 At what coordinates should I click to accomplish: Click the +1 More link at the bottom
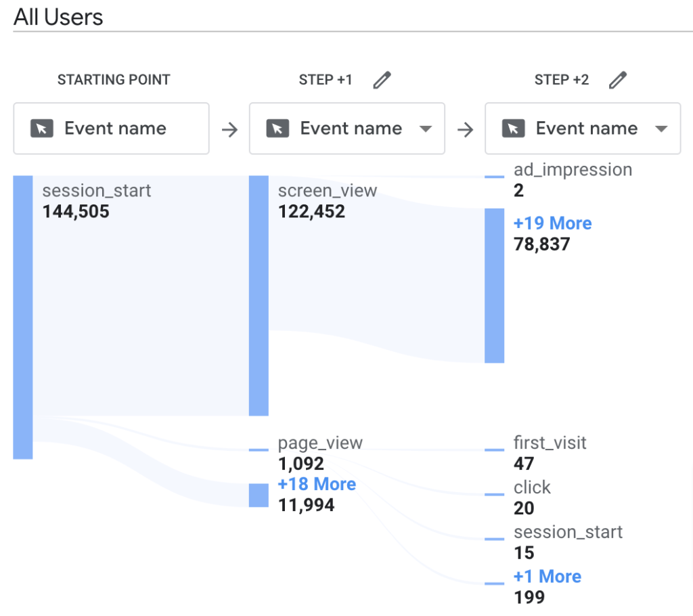point(547,576)
